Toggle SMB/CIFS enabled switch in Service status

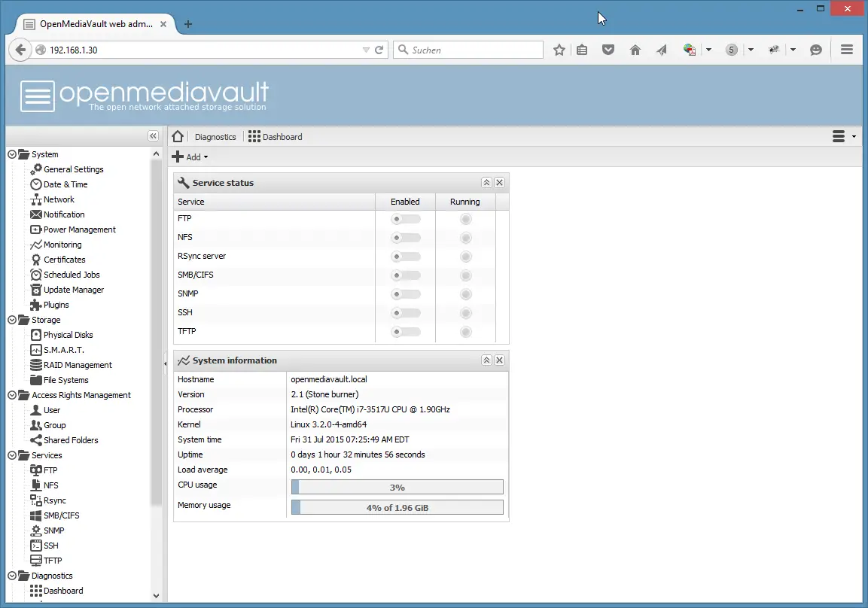click(406, 275)
